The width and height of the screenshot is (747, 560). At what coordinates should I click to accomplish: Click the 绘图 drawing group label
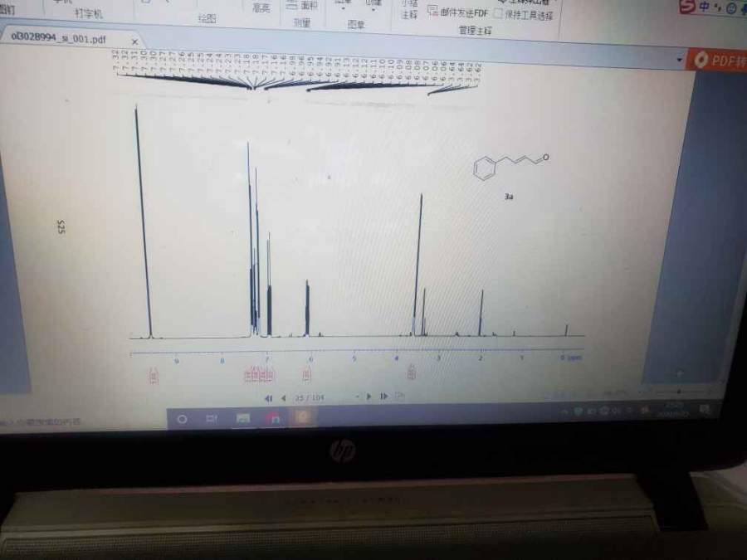click(x=207, y=18)
